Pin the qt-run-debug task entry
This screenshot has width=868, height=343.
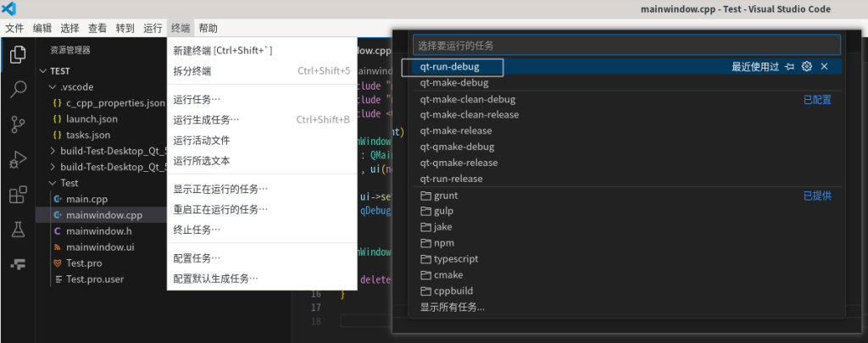pos(790,66)
